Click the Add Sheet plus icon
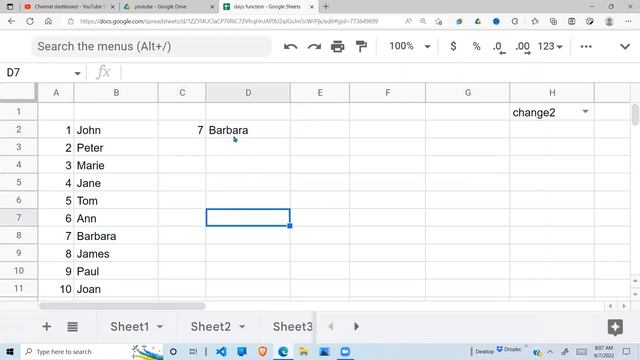The height and width of the screenshot is (360, 640). click(47, 327)
